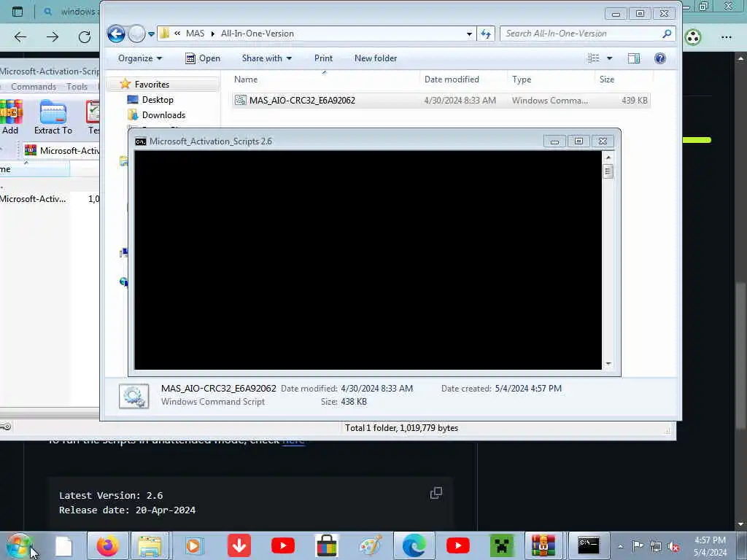Open the Organize menu

point(140,58)
